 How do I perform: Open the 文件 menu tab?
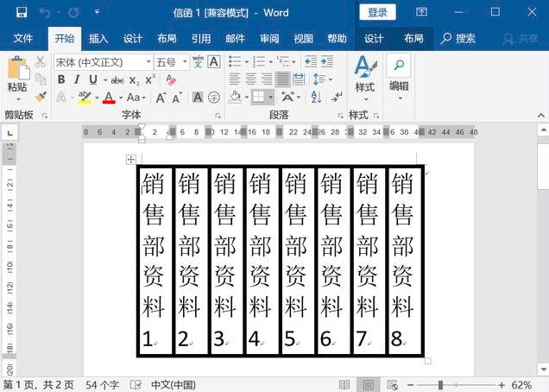tap(23, 39)
